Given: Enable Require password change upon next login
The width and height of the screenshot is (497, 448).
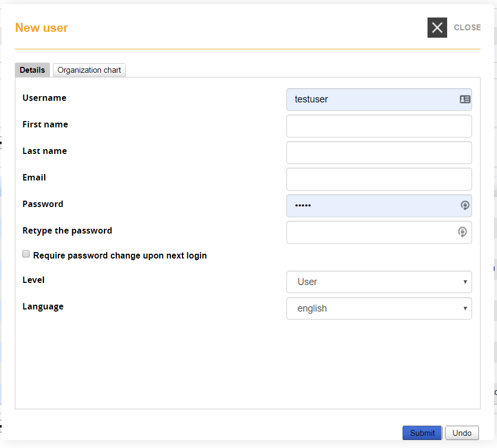Looking at the screenshot, I should [x=26, y=254].
